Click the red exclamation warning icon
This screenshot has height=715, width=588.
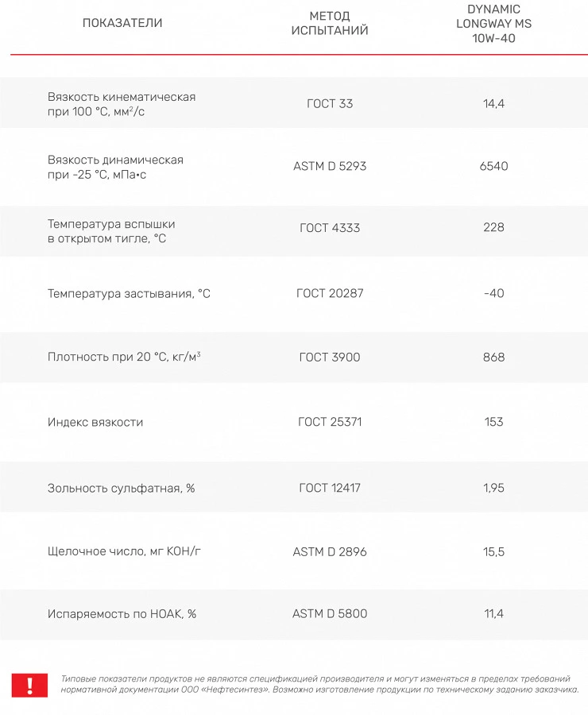(x=29, y=685)
